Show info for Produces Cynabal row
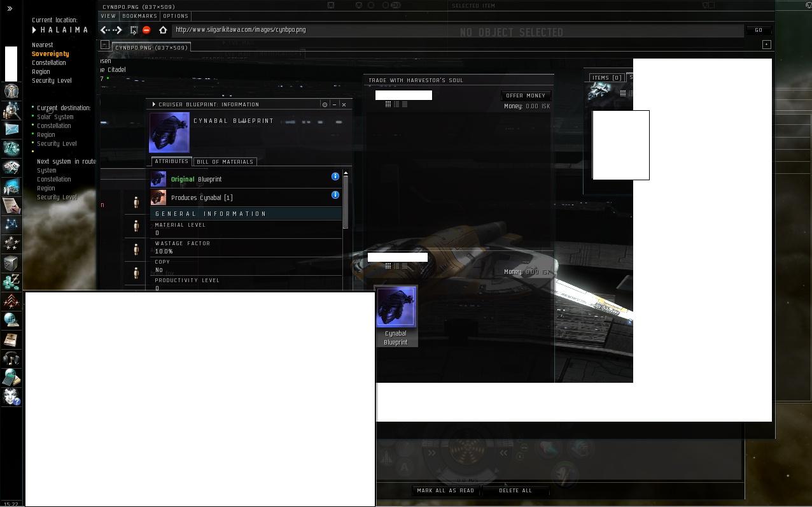812x507 pixels. [x=335, y=195]
